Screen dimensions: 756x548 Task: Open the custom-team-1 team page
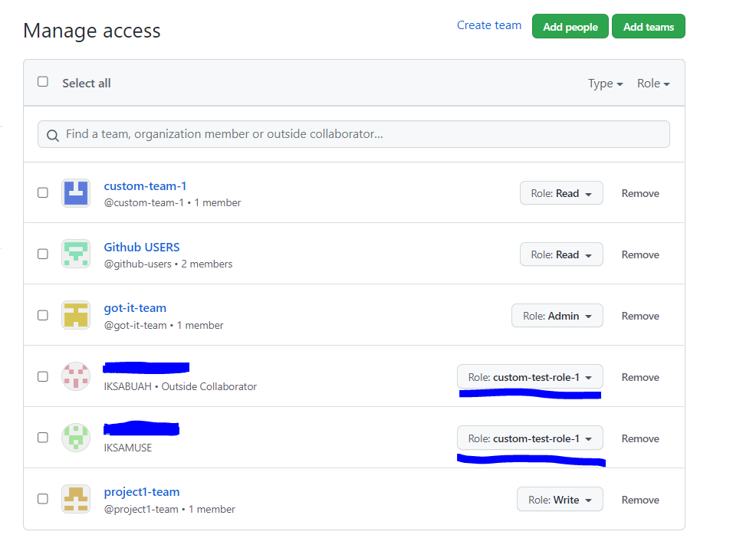coord(145,185)
